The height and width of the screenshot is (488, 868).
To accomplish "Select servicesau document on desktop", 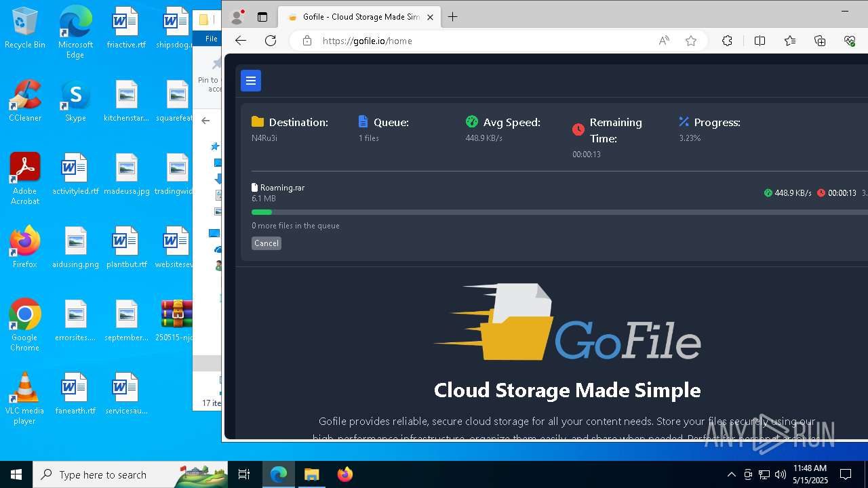I will (x=126, y=394).
